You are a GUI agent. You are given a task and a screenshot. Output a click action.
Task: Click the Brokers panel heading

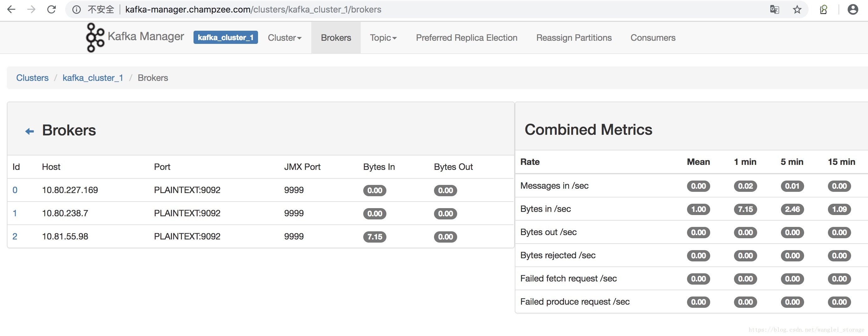point(69,130)
